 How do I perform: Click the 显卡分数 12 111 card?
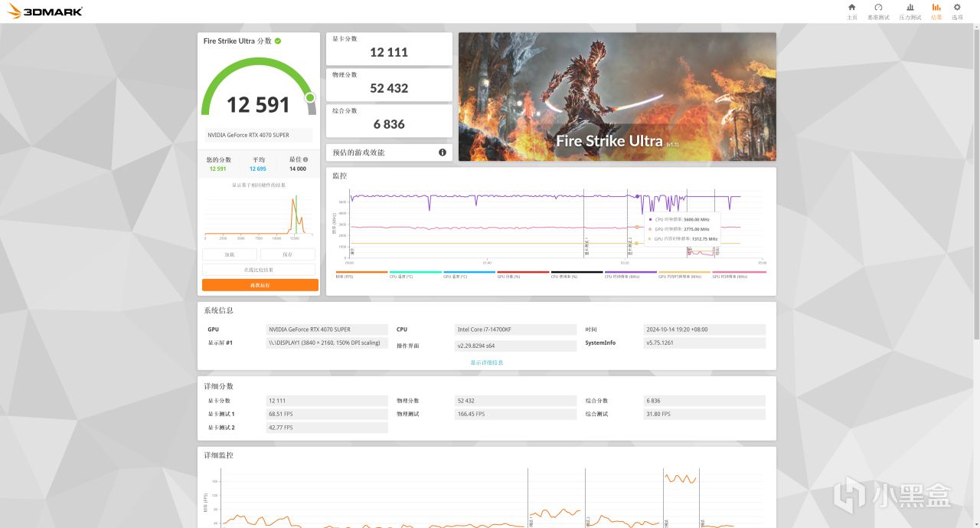tap(389, 48)
